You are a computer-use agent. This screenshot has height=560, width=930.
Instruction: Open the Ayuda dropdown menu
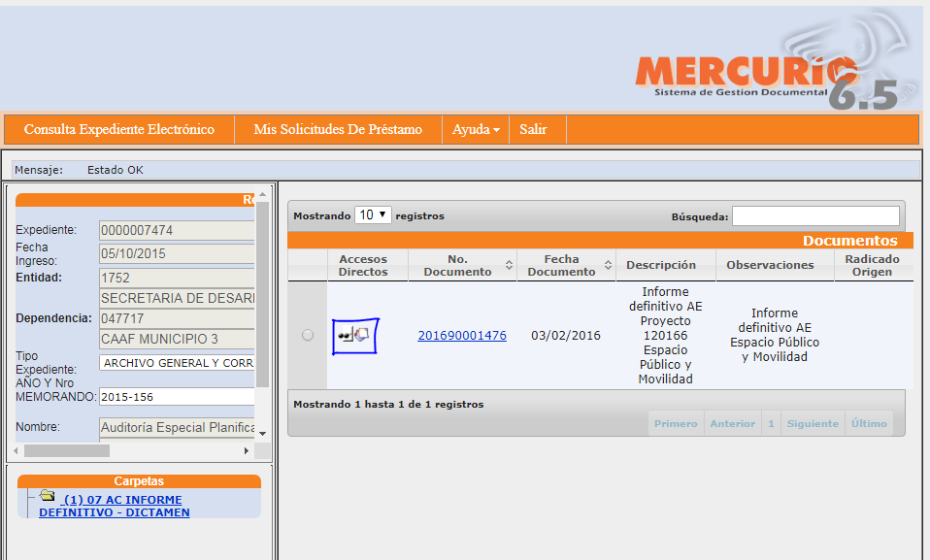(475, 129)
